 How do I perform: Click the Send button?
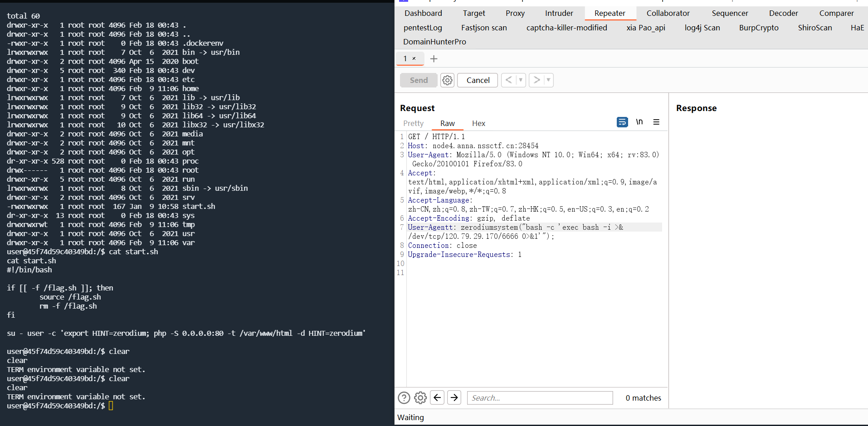click(x=419, y=80)
